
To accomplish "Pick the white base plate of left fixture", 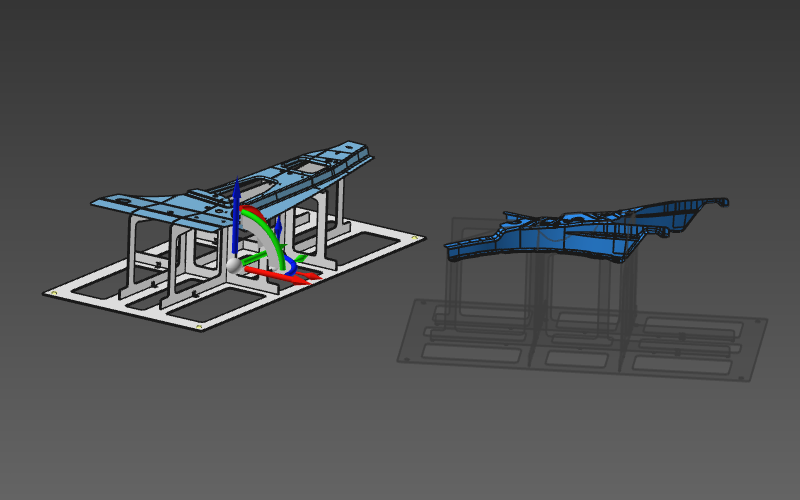I will point(90,289).
